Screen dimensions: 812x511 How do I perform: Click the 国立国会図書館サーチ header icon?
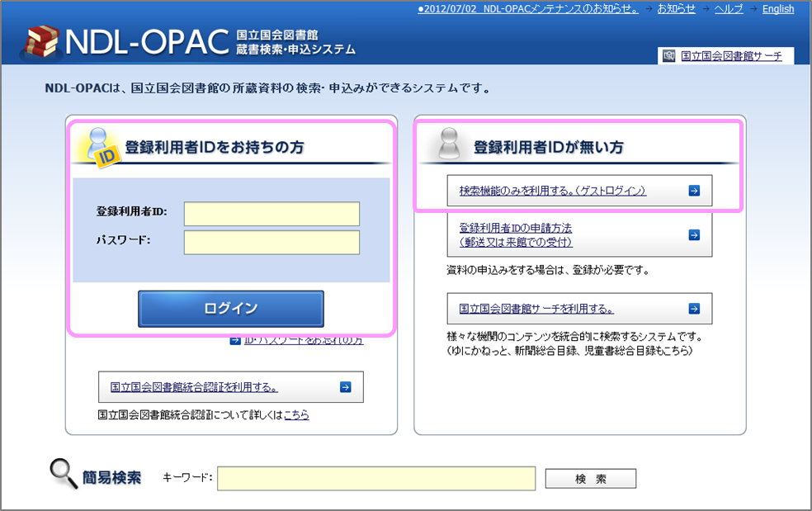(669, 56)
